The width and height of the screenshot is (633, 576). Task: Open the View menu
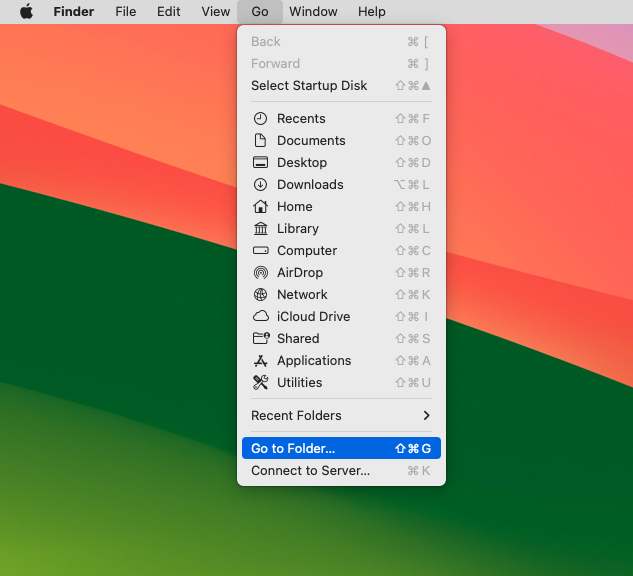216,11
